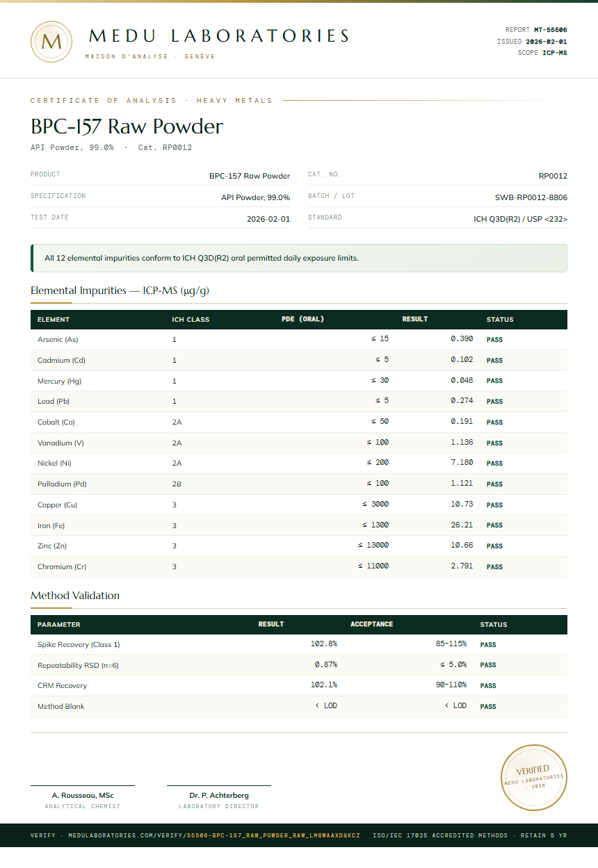
Task: Click the MEDU LABORATORIES header title
Action: tap(219, 36)
